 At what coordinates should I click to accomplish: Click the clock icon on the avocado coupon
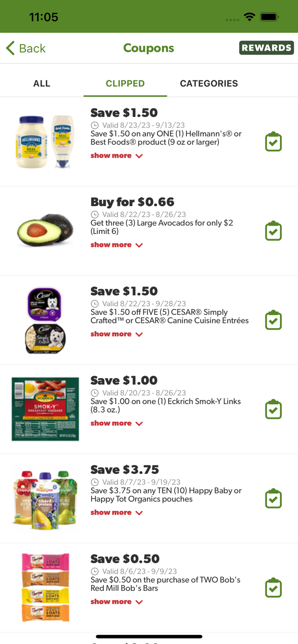(x=95, y=214)
